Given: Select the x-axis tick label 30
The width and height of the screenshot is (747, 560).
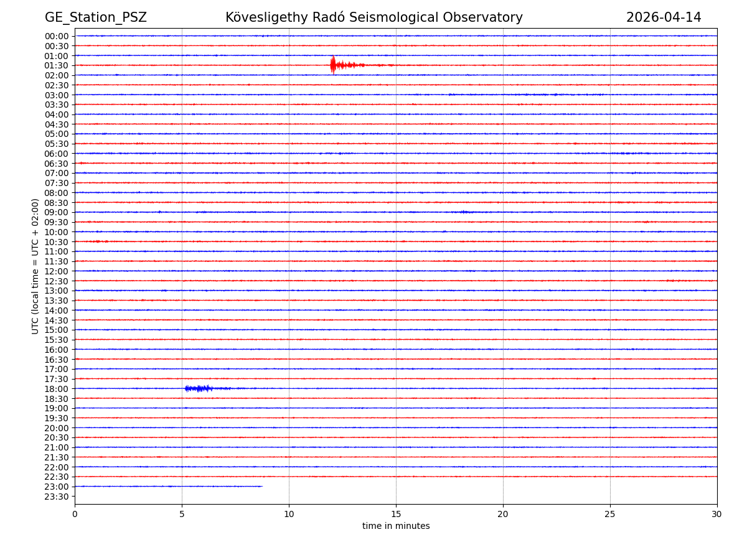Looking at the screenshot, I should 716,515.
